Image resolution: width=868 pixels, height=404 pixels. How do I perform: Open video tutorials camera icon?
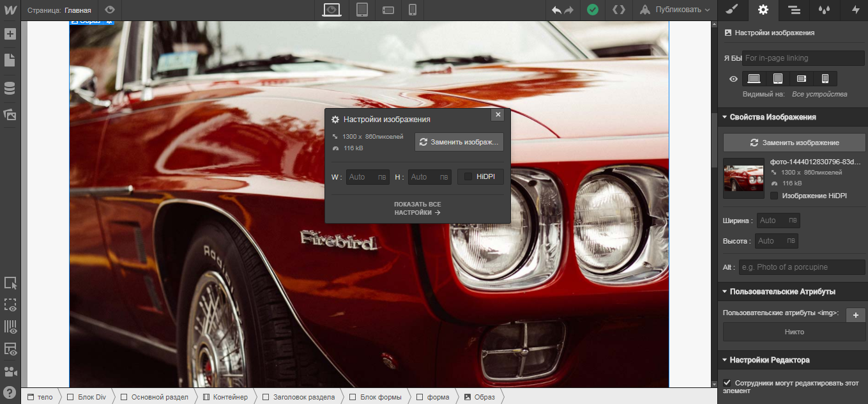(x=10, y=371)
